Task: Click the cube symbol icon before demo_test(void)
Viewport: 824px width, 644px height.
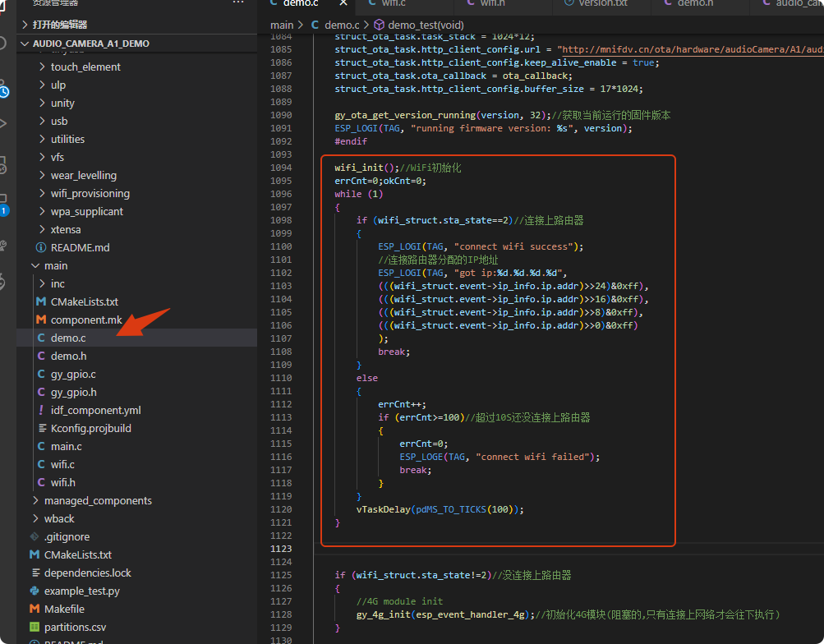Action: coord(379,25)
